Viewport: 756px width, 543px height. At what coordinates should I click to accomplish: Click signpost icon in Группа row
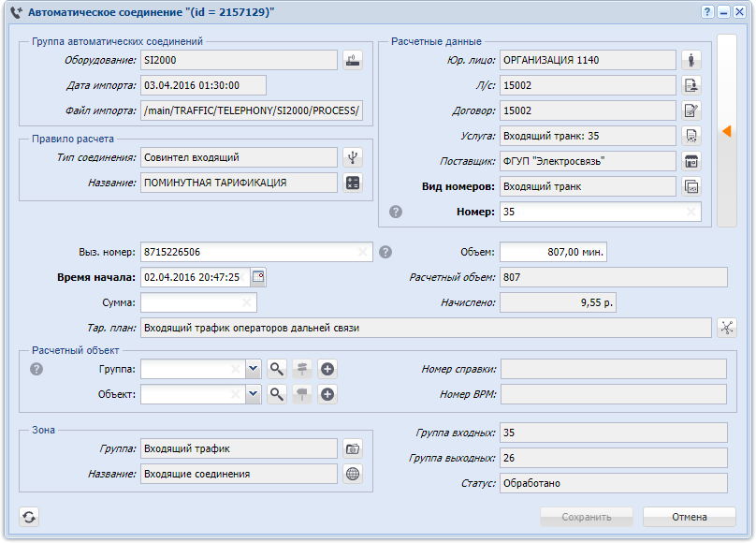pyautogui.click(x=302, y=370)
